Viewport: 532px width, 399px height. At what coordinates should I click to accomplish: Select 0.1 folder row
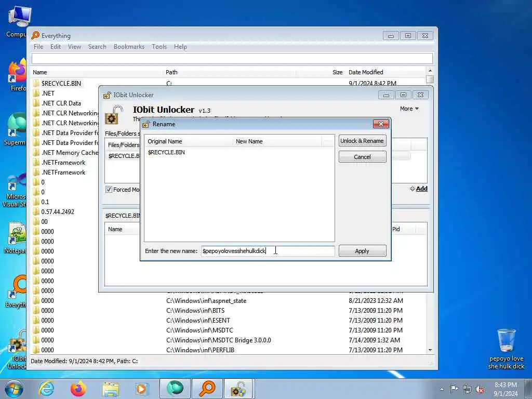pos(45,202)
